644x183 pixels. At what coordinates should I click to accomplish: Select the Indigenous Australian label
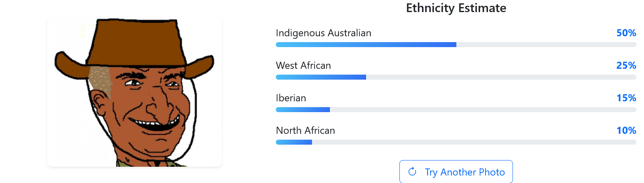click(323, 33)
